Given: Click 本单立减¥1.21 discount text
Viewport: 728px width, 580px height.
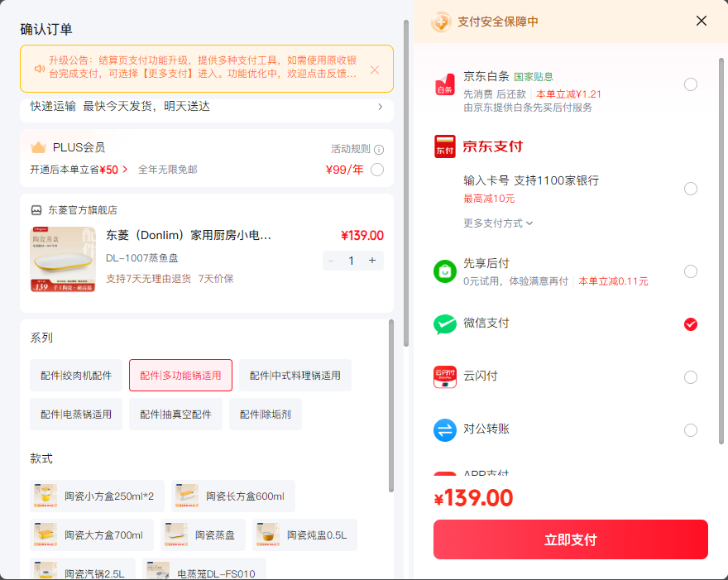Looking at the screenshot, I should pyautogui.click(x=569, y=94).
